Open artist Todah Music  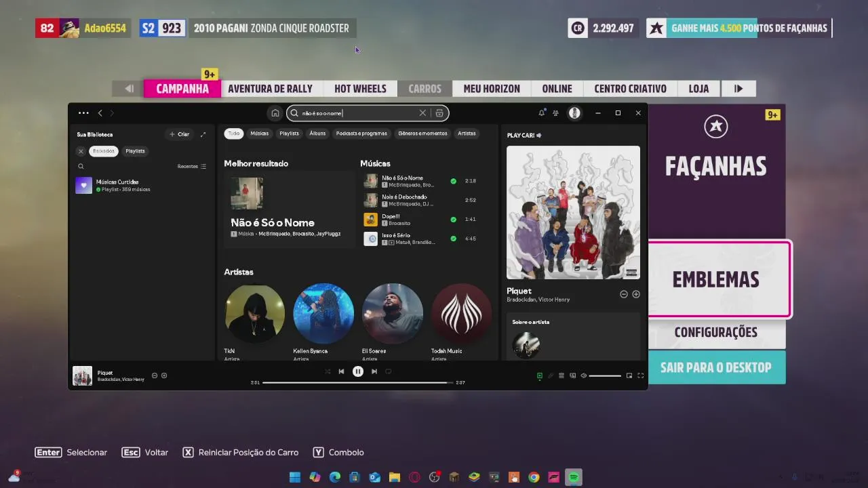click(462, 313)
